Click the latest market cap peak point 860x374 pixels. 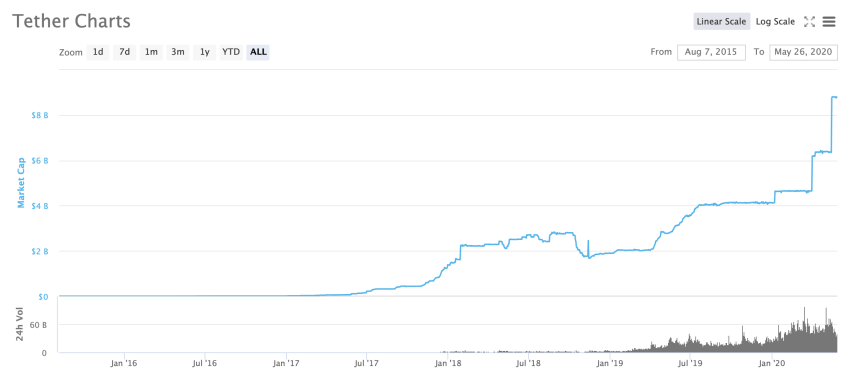coord(835,97)
